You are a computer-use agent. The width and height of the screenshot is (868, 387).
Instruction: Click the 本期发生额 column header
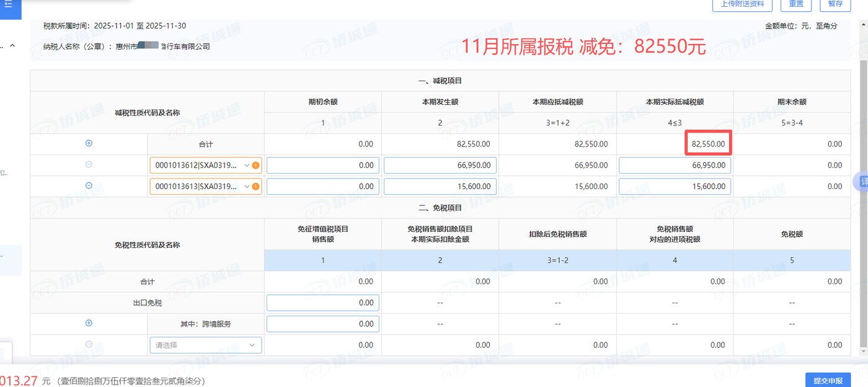[x=440, y=102]
